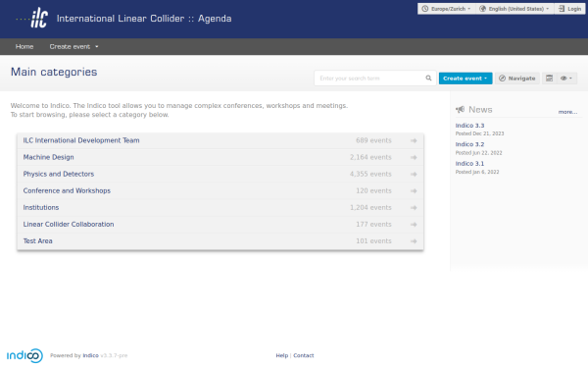Click arrow next to Test Area
This screenshot has height=368, width=588.
414,241
